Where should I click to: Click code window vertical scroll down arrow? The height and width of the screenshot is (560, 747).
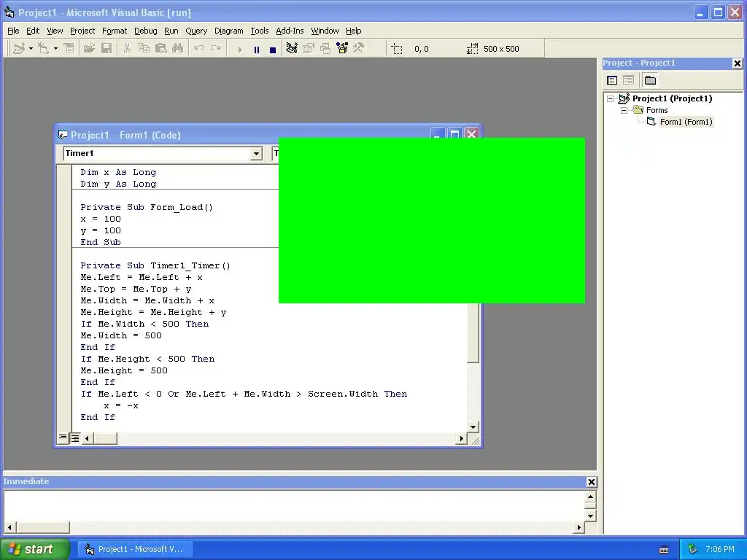[x=473, y=427]
